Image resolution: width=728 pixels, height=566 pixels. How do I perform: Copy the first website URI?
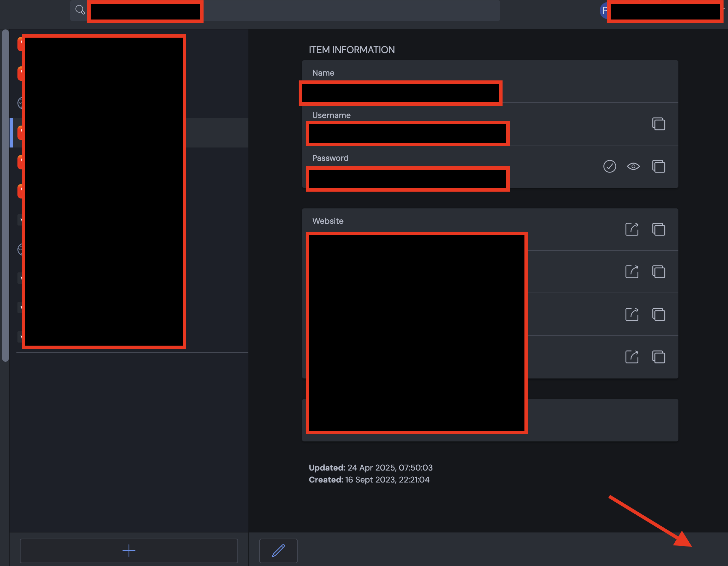[x=658, y=229]
